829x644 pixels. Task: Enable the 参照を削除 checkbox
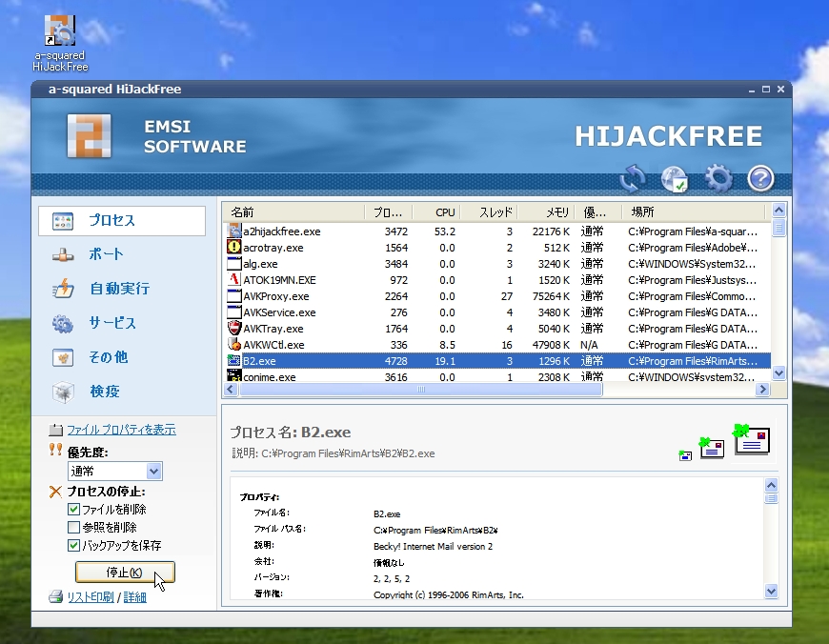click(74, 527)
